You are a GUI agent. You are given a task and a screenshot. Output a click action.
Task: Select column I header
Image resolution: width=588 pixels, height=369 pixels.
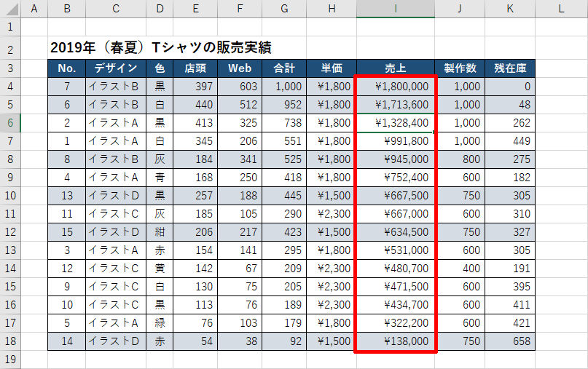point(396,9)
